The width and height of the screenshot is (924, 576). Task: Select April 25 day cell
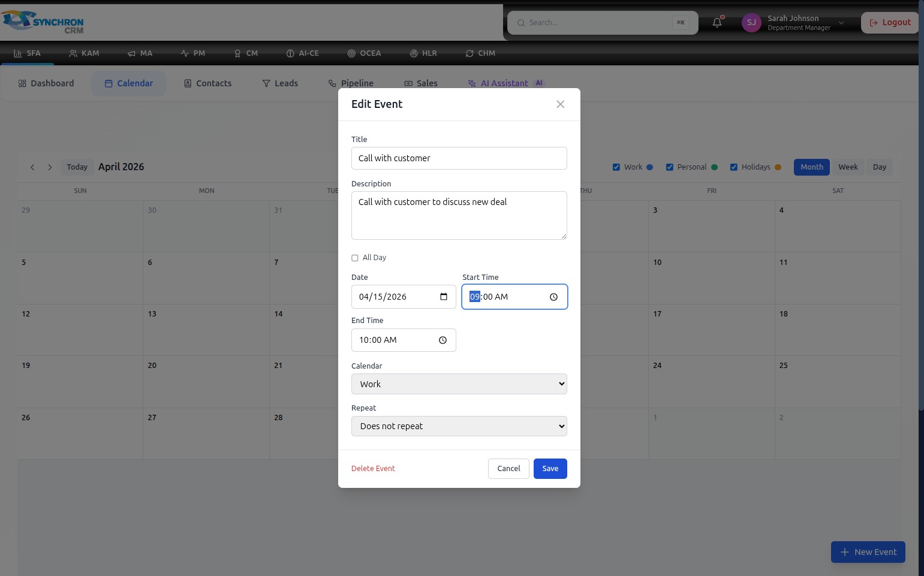[838, 382]
